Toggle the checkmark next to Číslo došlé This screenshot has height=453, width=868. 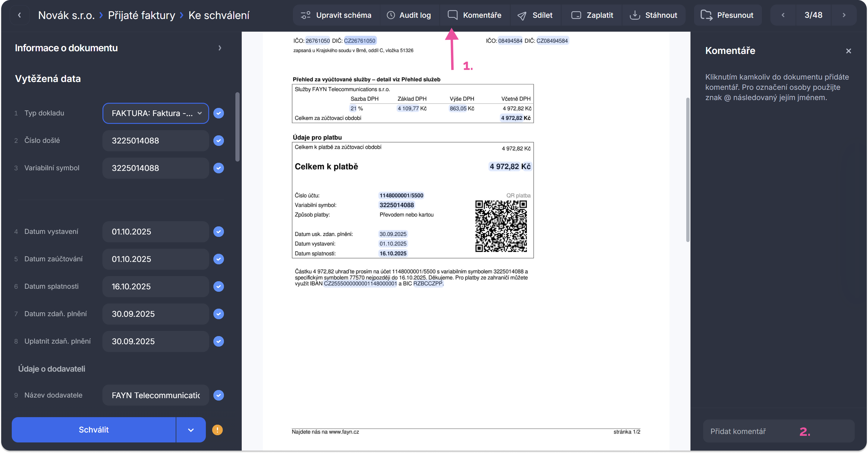(x=219, y=140)
